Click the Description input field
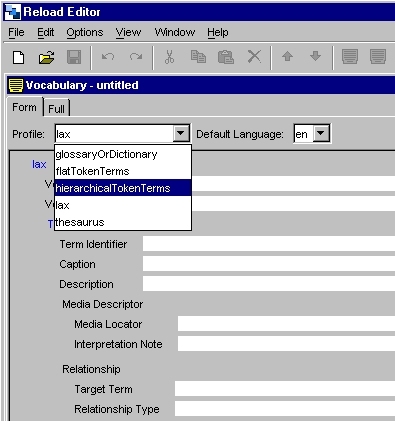This screenshot has height=421, width=395. point(269,284)
